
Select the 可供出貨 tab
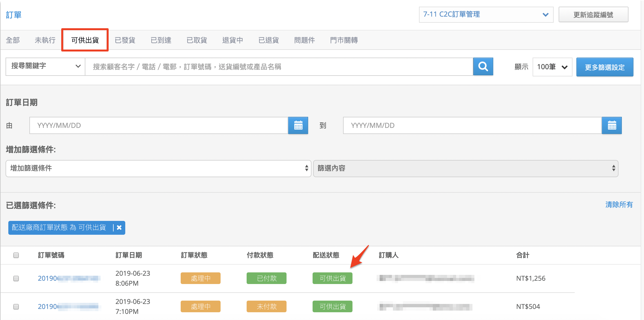pos(85,40)
